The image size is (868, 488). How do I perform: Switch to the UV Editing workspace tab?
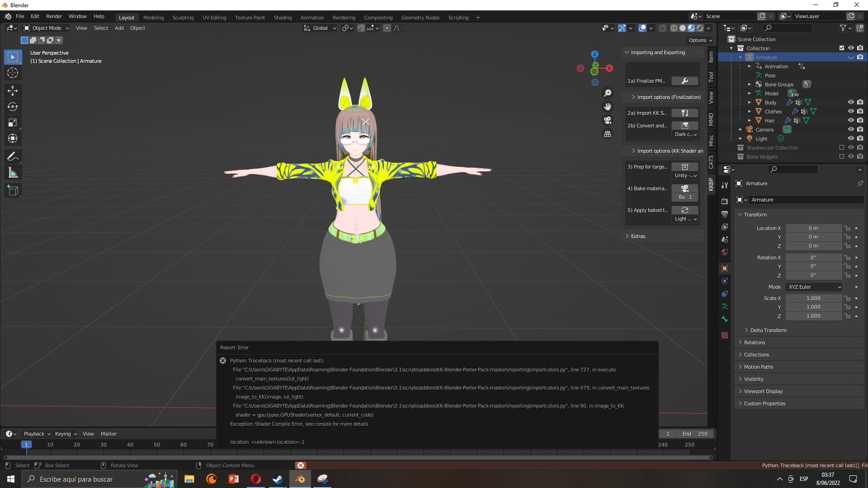pos(214,18)
